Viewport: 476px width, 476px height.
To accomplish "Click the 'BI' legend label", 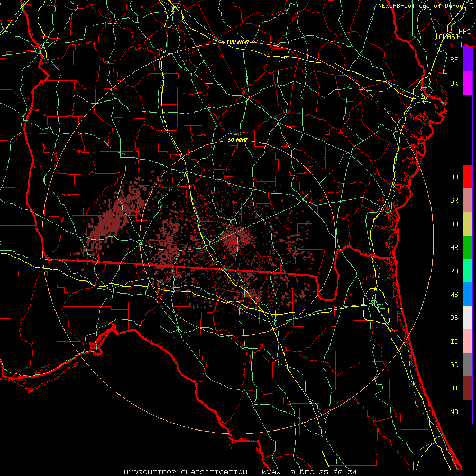I will coord(454,388).
